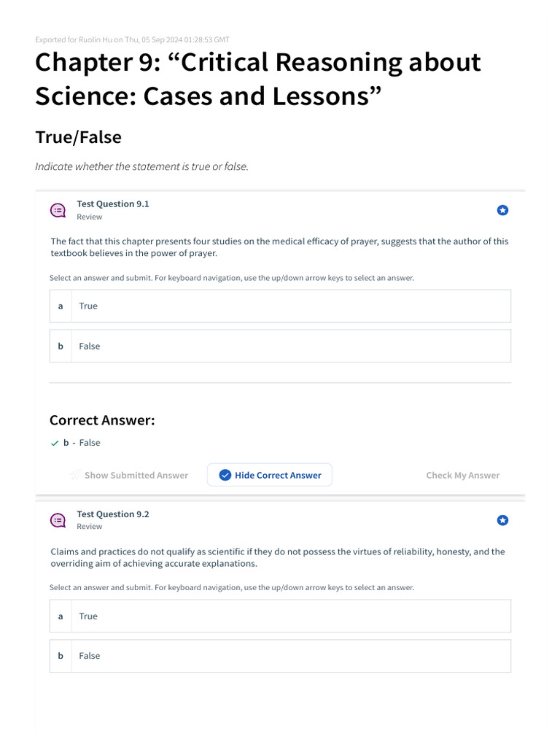Choose False for Question 9.2
Viewport: 560px width, 747px height.
click(280, 656)
